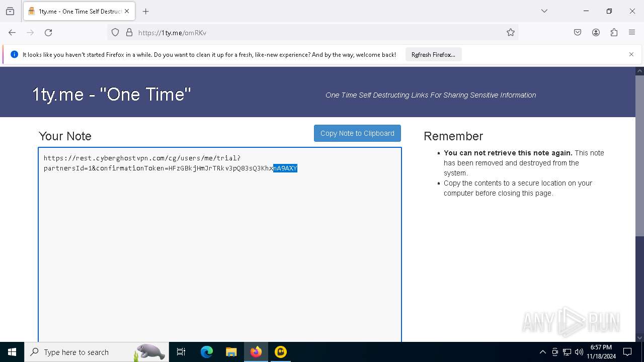View site security padlock info
Screen dimensions: 644x362
coord(129,33)
